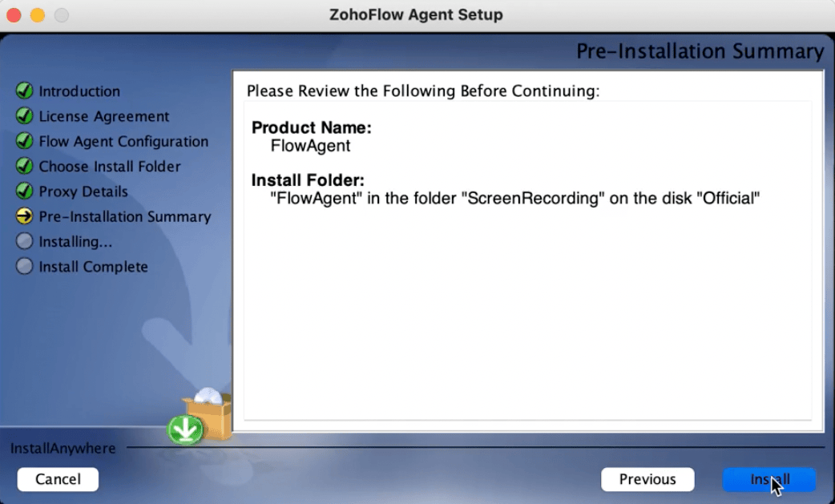835x504 pixels.
Task: Click the Choose Install Folder step label
Action: coord(110,167)
